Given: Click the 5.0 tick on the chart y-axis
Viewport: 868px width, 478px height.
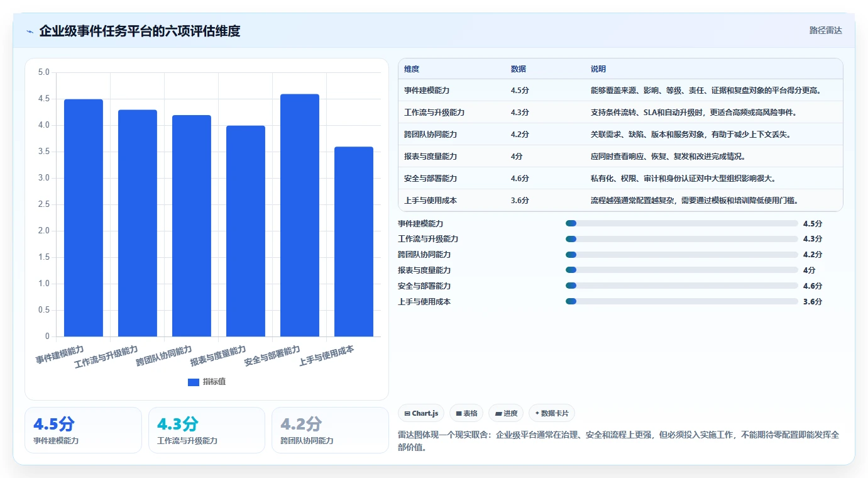Looking at the screenshot, I should (x=43, y=72).
